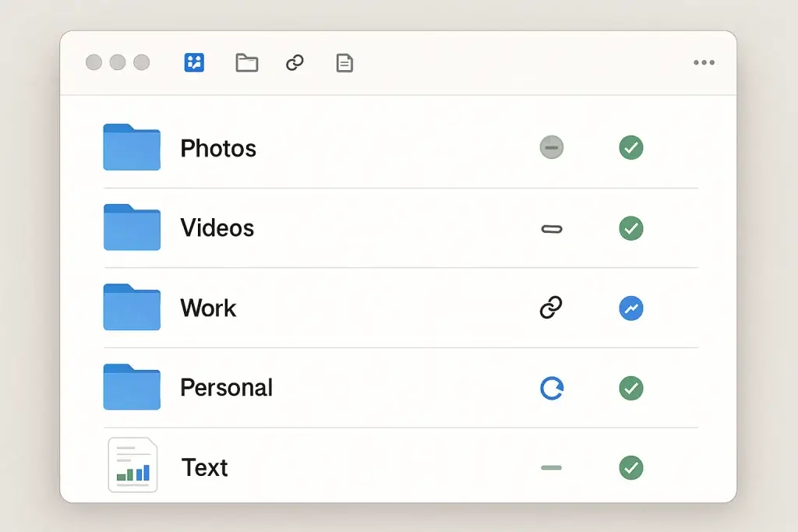This screenshot has width=798, height=532.
Task: Select the "Personal" label
Action: click(x=227, y=388)
